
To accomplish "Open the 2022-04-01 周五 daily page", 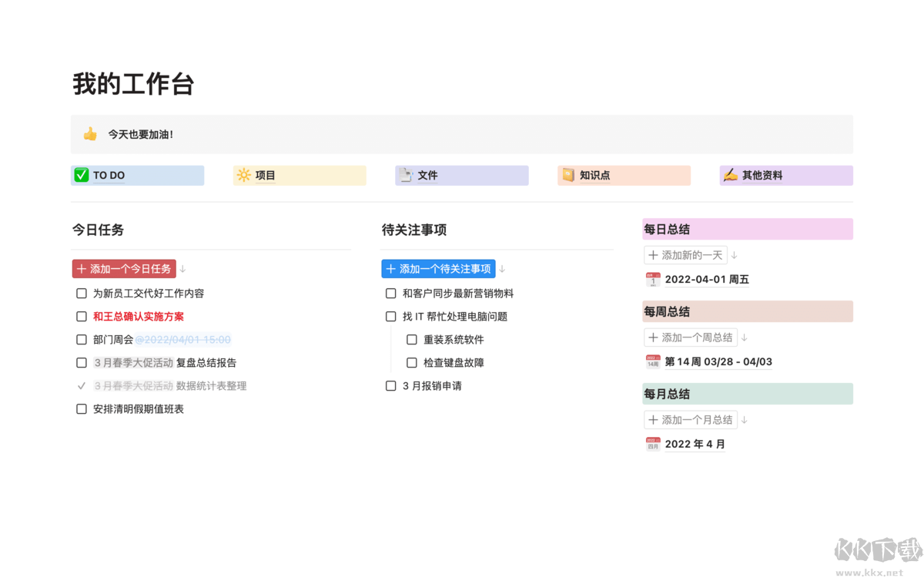I will 707,280.
